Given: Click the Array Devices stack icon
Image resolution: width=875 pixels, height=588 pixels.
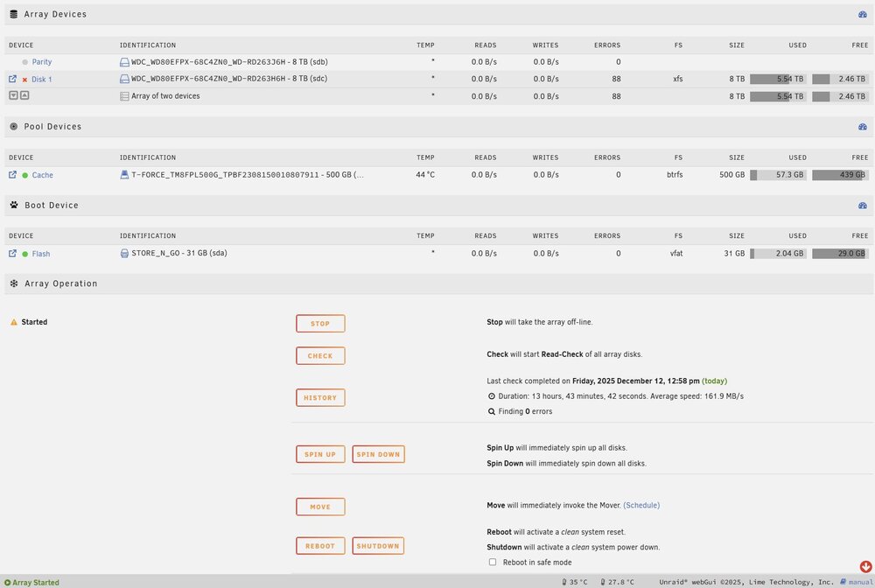Looking at the screenshot, I should pyautogui.click(x=14, y=15).
